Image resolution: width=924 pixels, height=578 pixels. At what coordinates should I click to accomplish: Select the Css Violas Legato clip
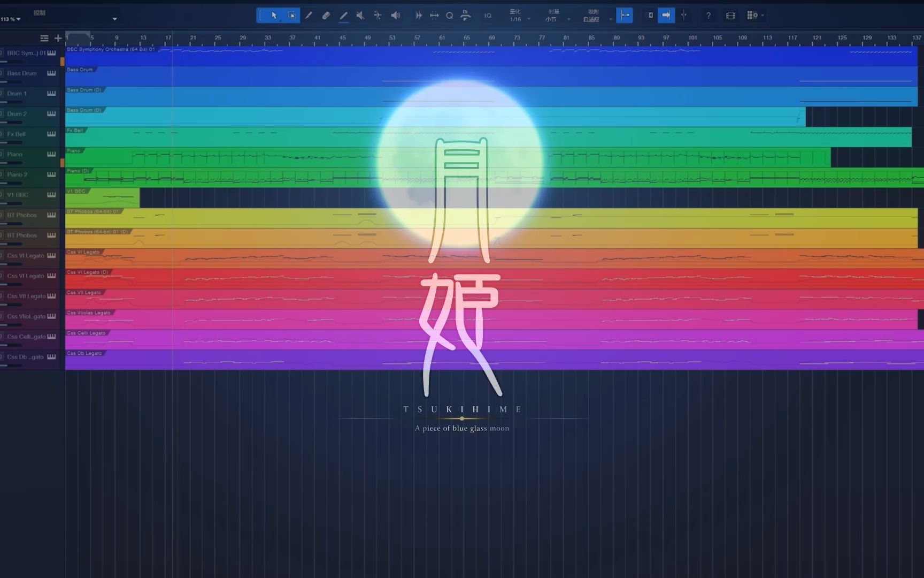(491, 319)
